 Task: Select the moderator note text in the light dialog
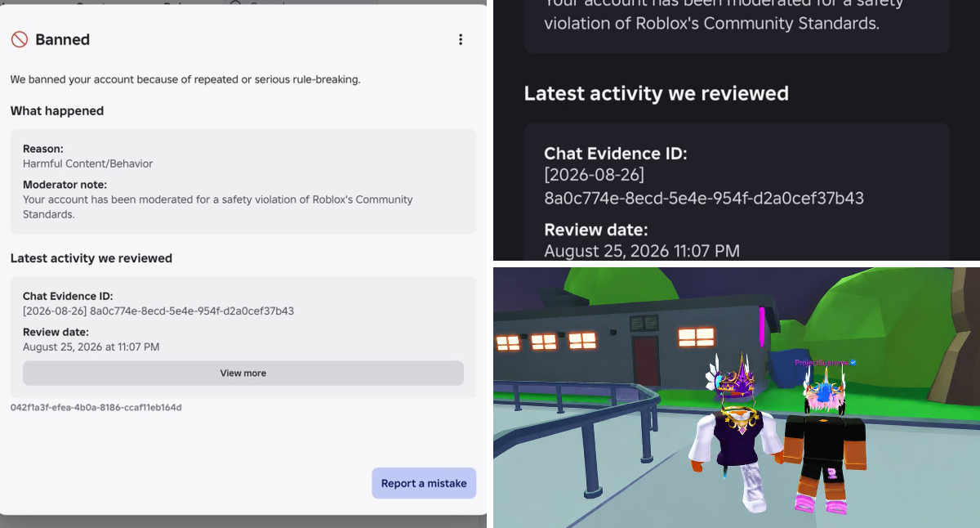(x=218, y=207)
